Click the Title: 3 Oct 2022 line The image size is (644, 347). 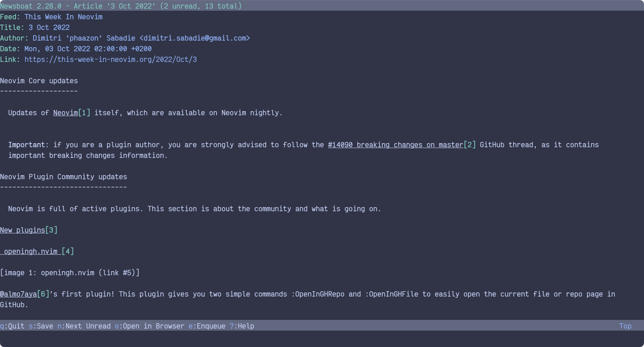click(35, 27)
